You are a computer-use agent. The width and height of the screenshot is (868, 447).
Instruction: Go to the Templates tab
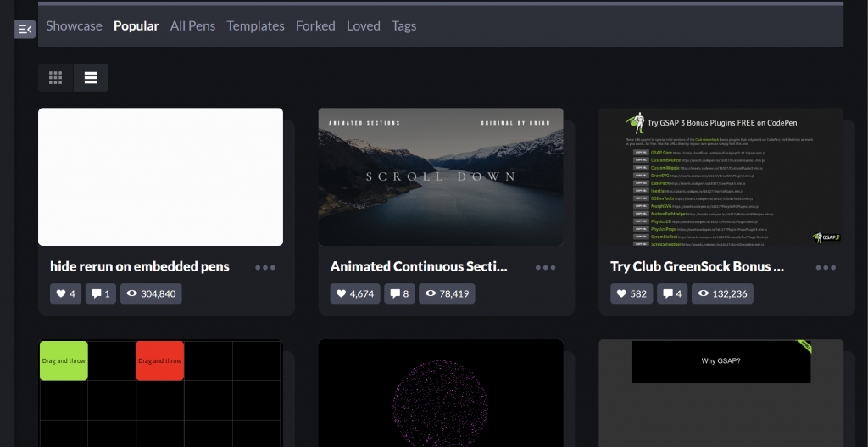click(256, 26)
